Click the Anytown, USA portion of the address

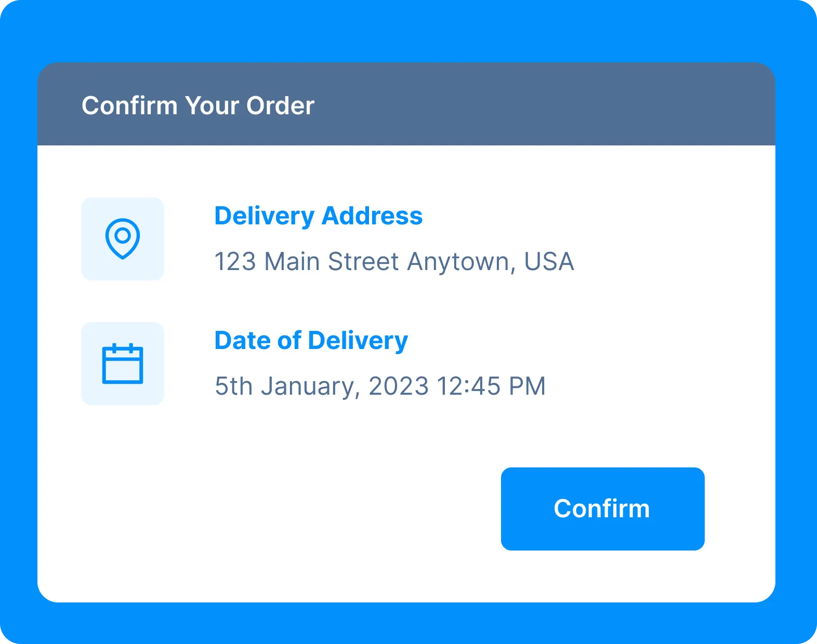[496, 262]
